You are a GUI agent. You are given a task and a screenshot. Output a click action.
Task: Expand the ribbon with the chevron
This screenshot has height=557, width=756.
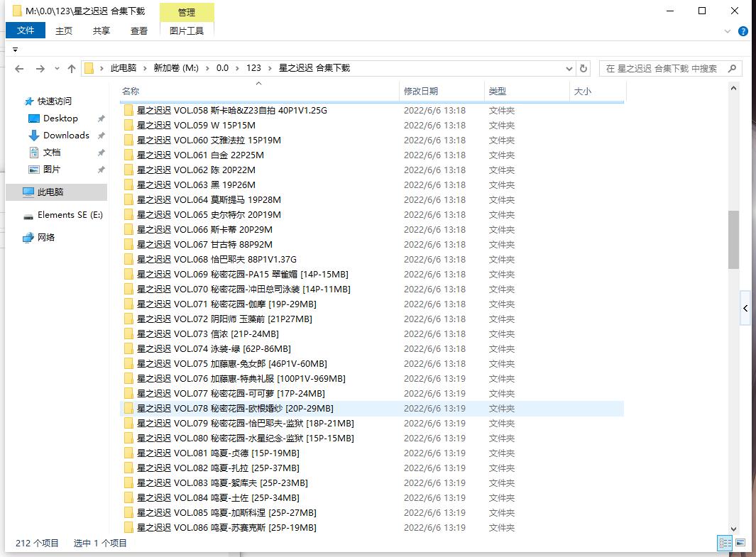pos(728,31)
